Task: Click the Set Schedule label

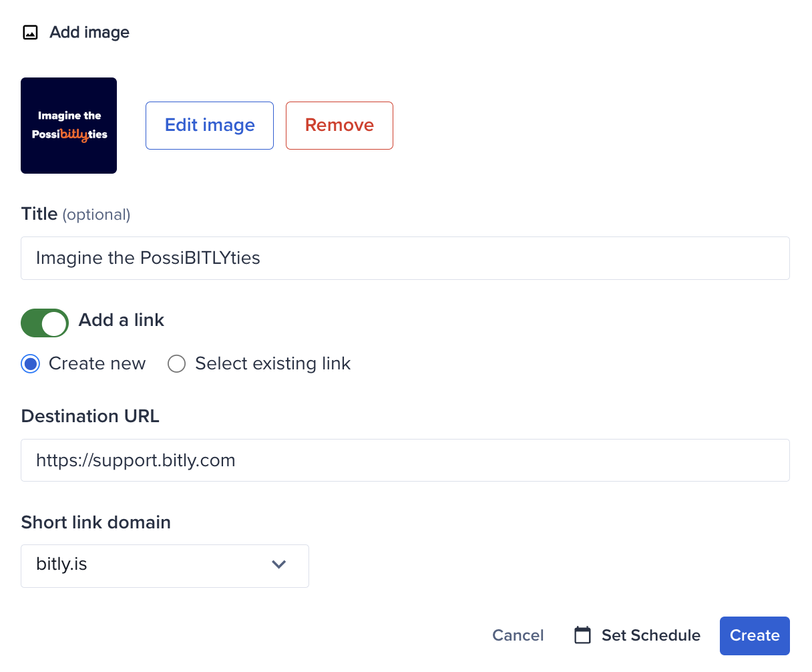Action: (x=651, y=635)
